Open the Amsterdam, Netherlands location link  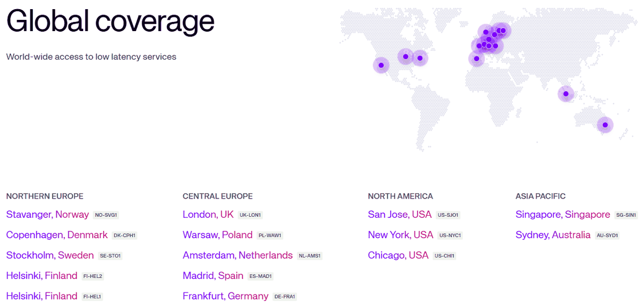click(238, 255)
